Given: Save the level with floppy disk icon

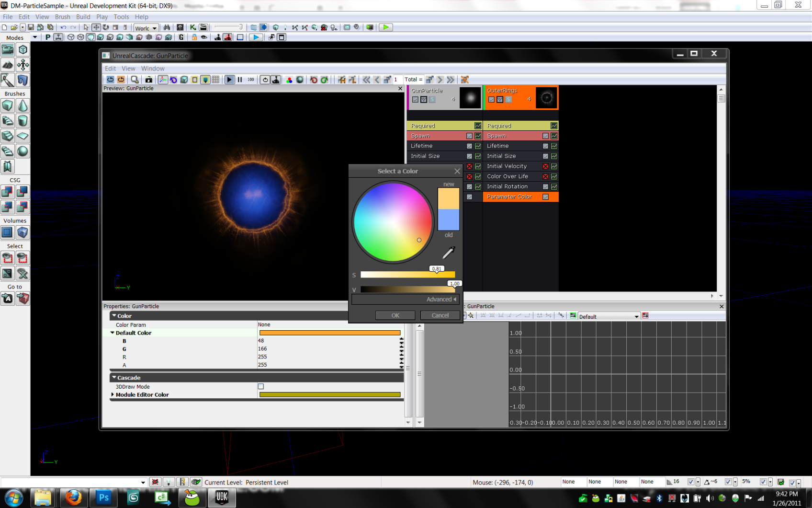Looking at the screenshot, I should click(31, 27).
